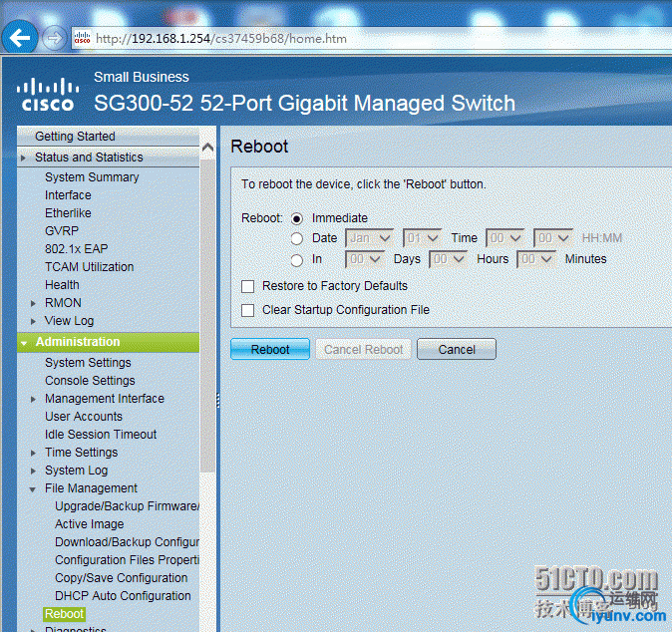This screenshot has height=632, width=672.
Task: Open Etherlike statistics page
Action: coord(68,213)
